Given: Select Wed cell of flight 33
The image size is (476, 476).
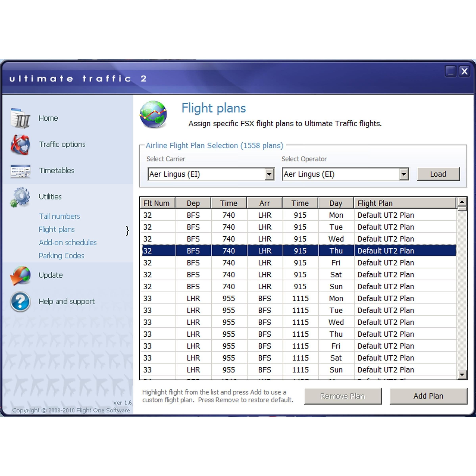Looking at the screenshot, I should [x=336, y=322].
